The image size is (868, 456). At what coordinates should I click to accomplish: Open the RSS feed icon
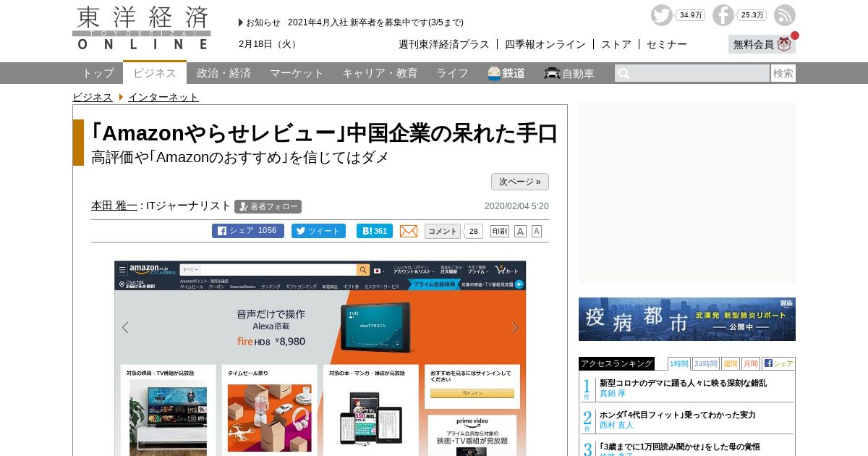784,15
